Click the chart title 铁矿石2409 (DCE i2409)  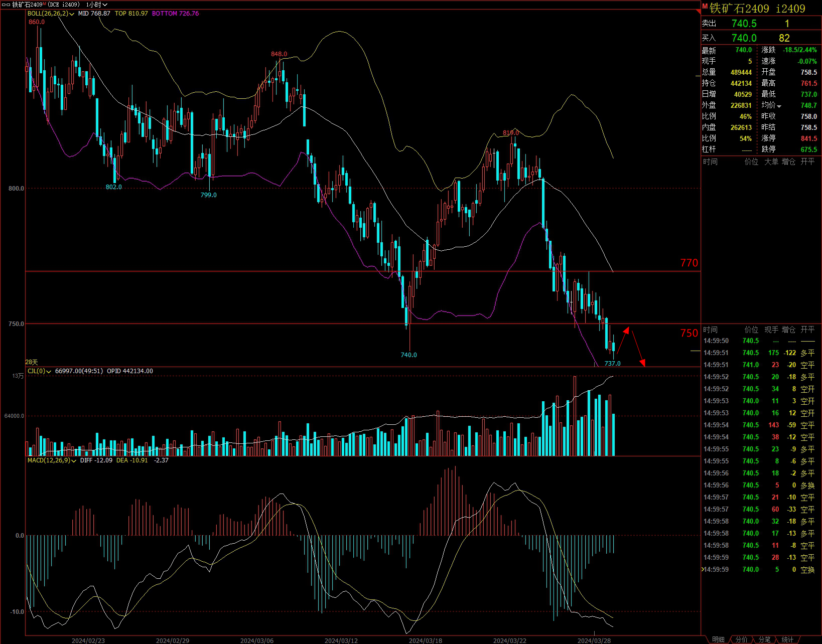tap(46, 5)
